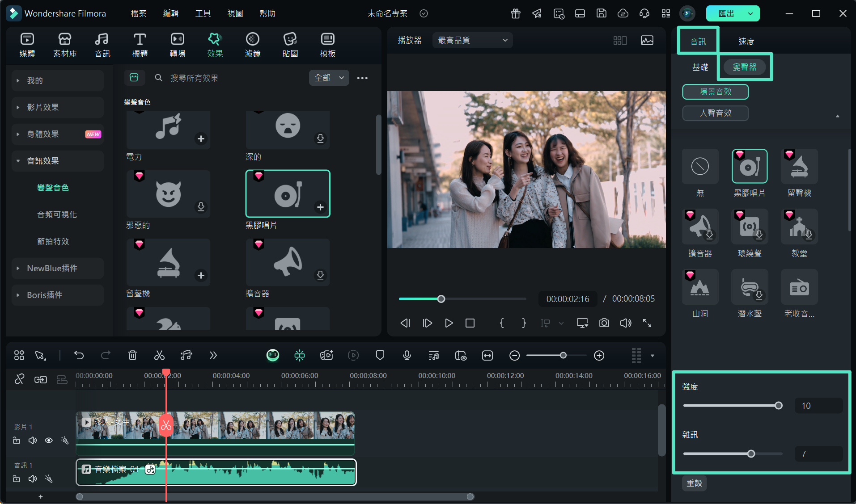Click the 匯出 export button

tap(726, 13)
